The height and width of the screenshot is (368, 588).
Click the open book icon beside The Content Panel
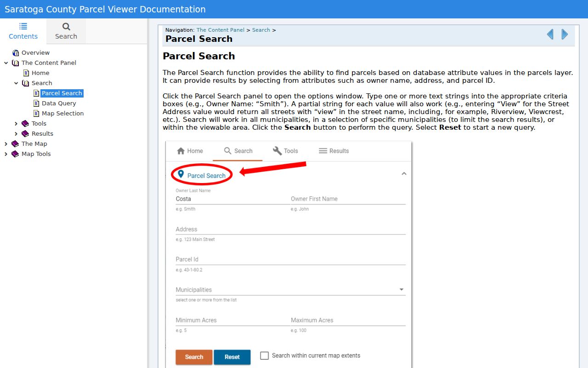pos(16,63)
